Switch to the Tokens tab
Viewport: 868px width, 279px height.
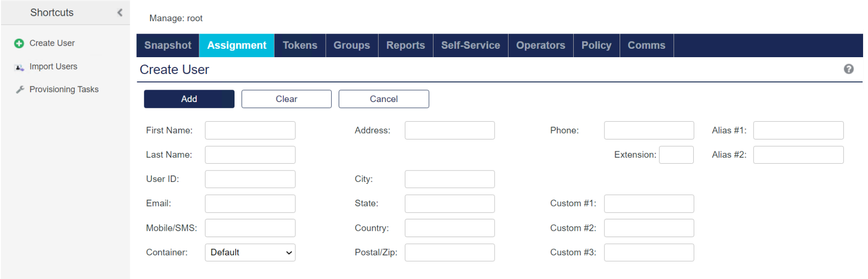click(x=300, y=45)
